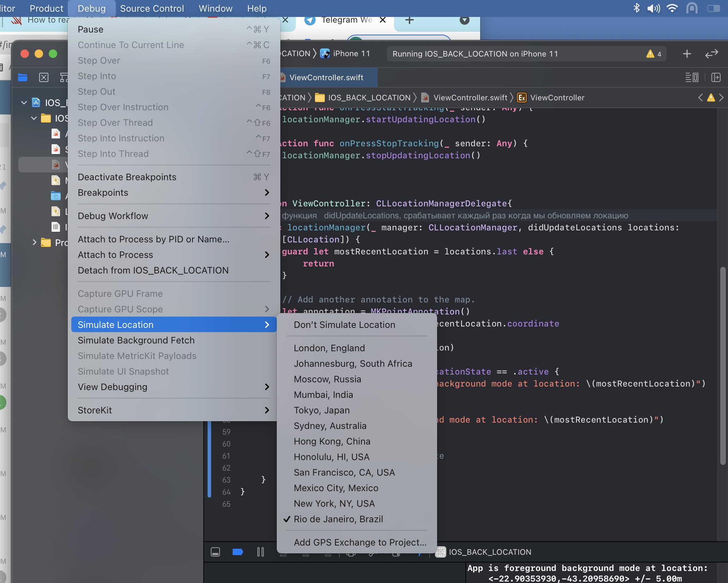Simulate Mexico City, Mexico location
This screenshot has width=728, height=583.
click(x=357, y=488)
